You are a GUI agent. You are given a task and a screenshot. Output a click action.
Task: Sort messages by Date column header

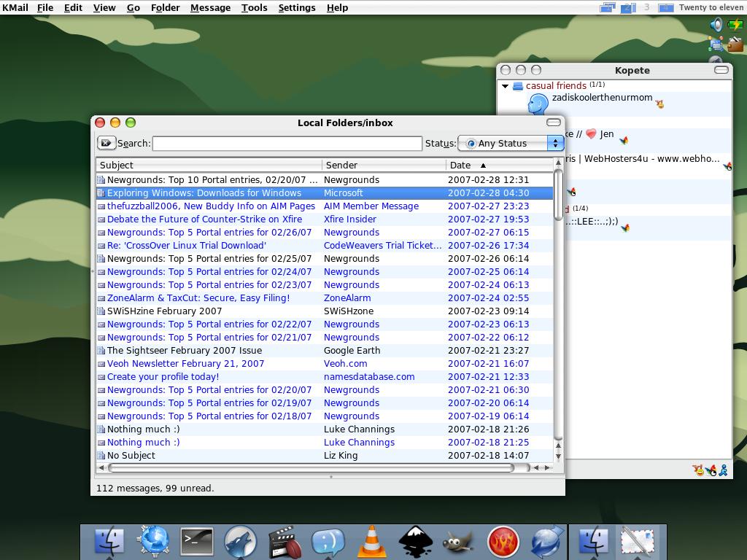click(x=499, y=166)
